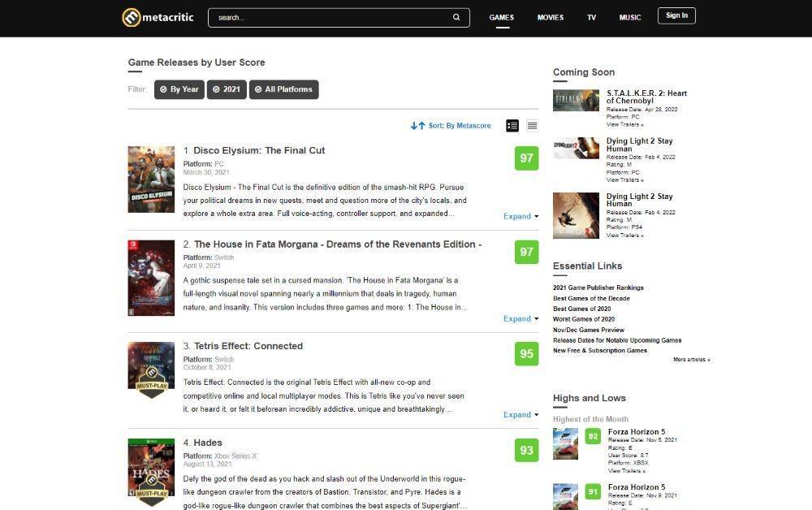812x510 pixels.
Task: View Trailers for Dying Light 2 PC
Action: pyautogui.click(x=624, y=179)
